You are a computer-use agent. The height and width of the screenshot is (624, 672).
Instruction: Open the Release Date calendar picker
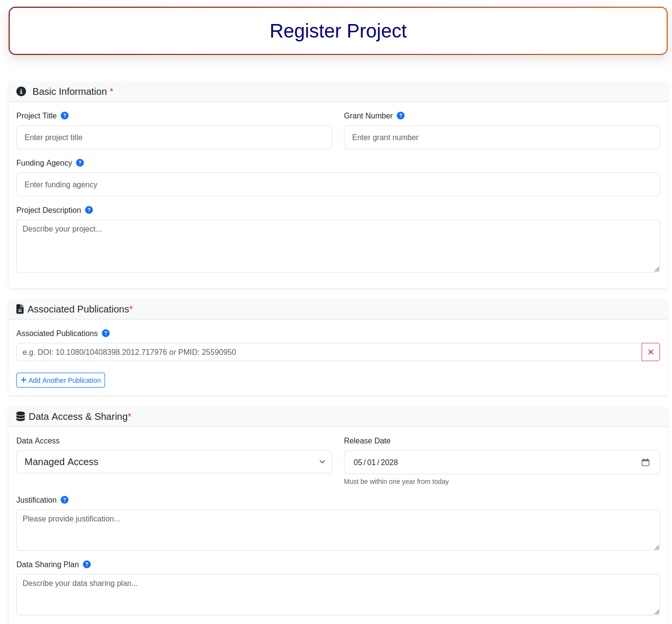(645, 462)
